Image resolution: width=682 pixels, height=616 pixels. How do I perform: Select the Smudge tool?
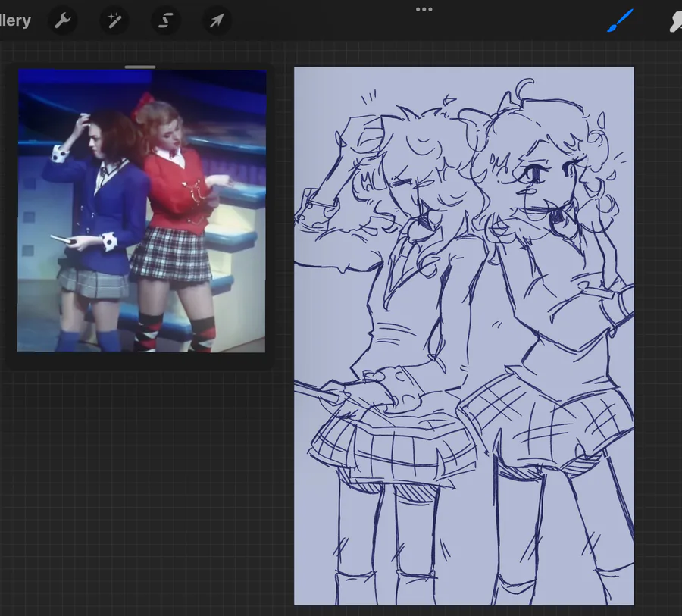[676, 21]
